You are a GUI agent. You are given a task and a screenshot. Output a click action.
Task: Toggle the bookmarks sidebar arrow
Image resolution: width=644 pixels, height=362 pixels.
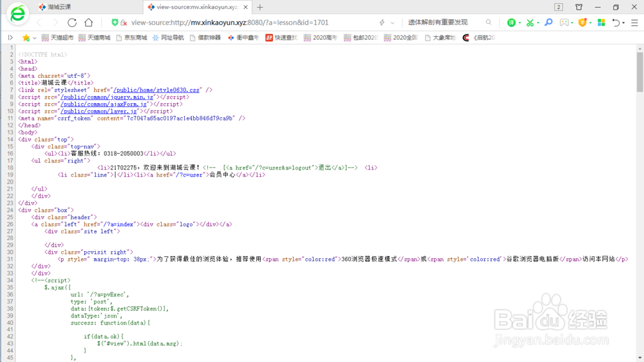pyautogui.click(x=10, y=37)
